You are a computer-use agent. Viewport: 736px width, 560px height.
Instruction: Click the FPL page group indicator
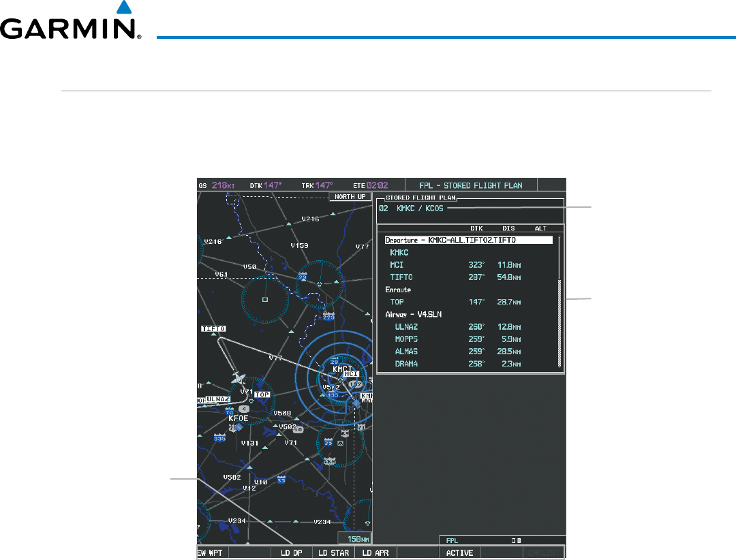click(x=502, y=540)
